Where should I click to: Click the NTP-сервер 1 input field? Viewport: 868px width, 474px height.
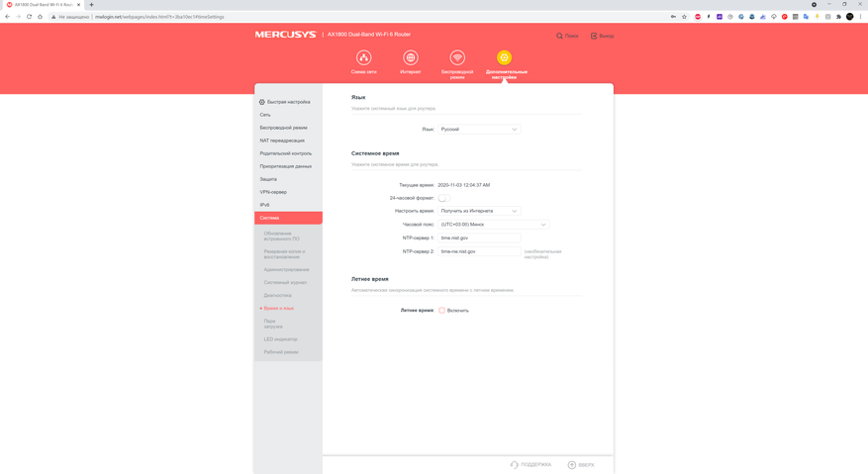480,238
